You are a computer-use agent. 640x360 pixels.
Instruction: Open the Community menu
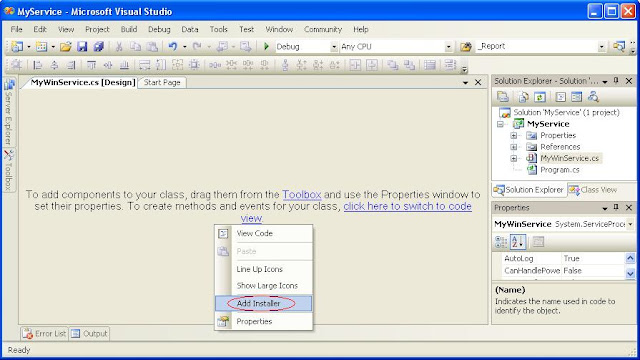[322, 29]
